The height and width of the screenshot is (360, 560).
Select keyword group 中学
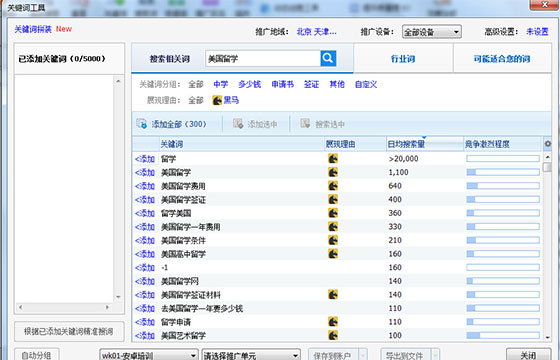[x=220, y=84]
